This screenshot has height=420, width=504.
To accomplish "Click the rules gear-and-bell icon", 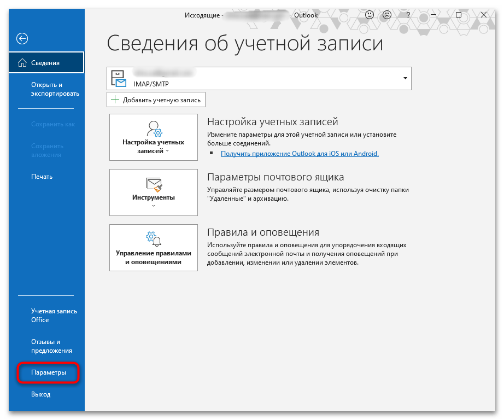I will (x=154, y=239).
